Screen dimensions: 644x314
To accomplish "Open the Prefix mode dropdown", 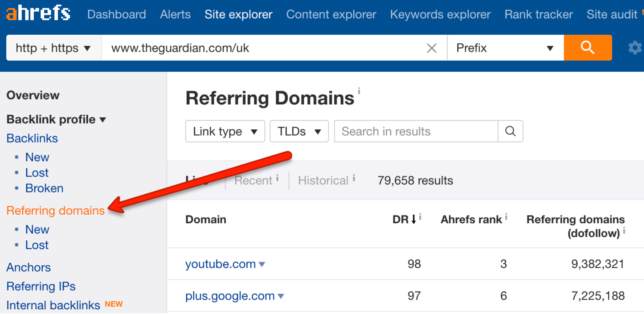I will tap(505, 48).
